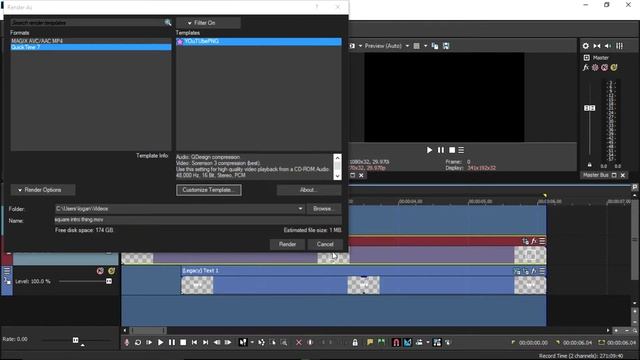
Task: Adjust track Level 100.0% slider
Action: click(109, 281)
